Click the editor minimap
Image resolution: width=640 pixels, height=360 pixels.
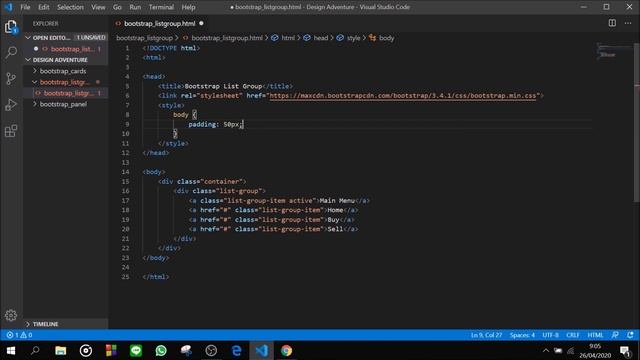click(613, 51)
